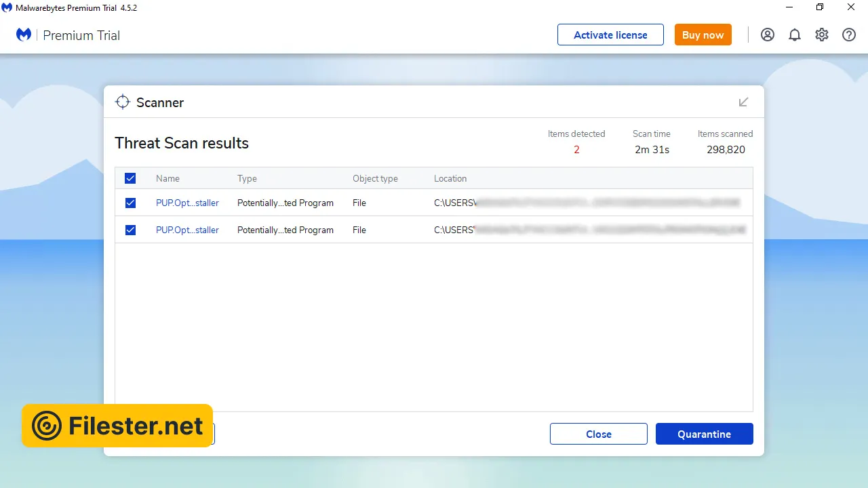Sort results by Object type column

(x=375, y=178)
